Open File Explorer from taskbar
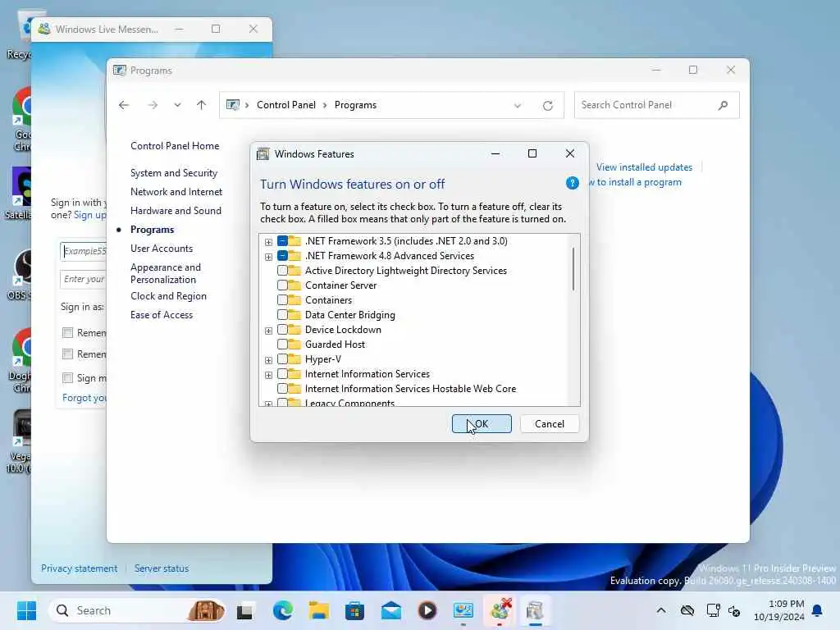 [x=319, y=610]
